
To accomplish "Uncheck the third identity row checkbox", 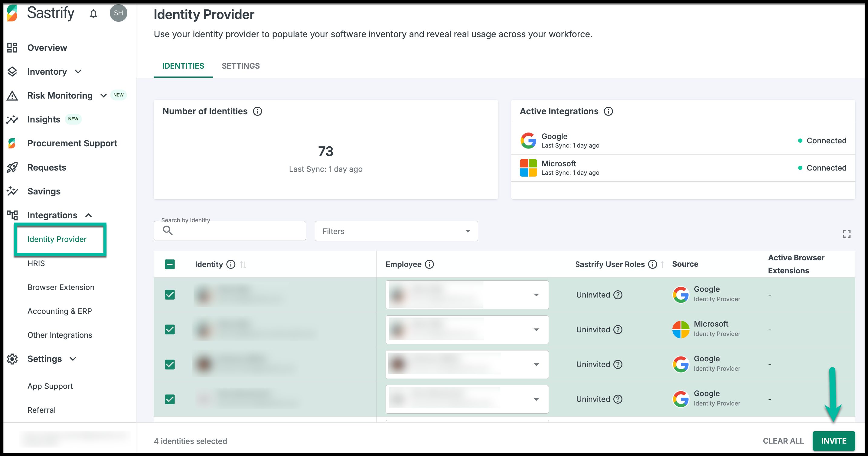I will pyautogui.click(x=170, y=364).
